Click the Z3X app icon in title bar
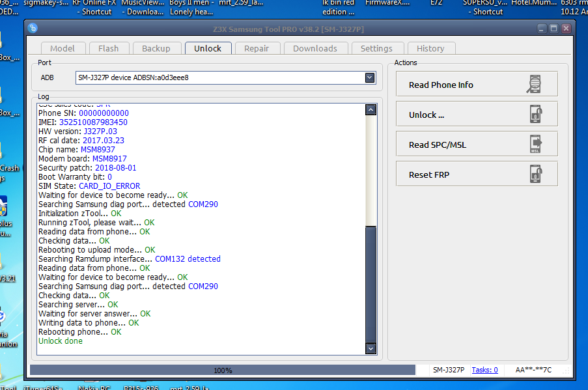This screenshot has height=390, width=588. click(x=33, y=28)
